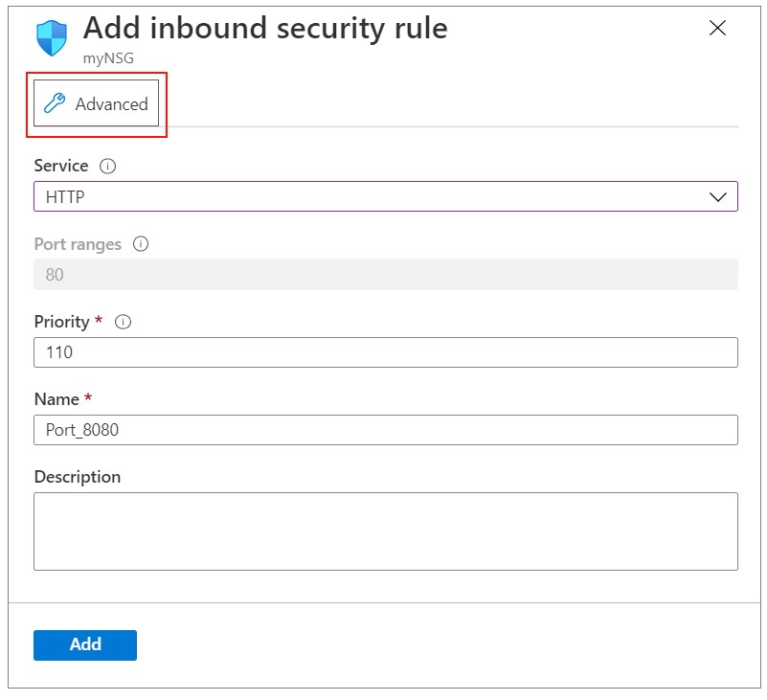Click the Description label text
767x700 pixels.
point(77,477)
